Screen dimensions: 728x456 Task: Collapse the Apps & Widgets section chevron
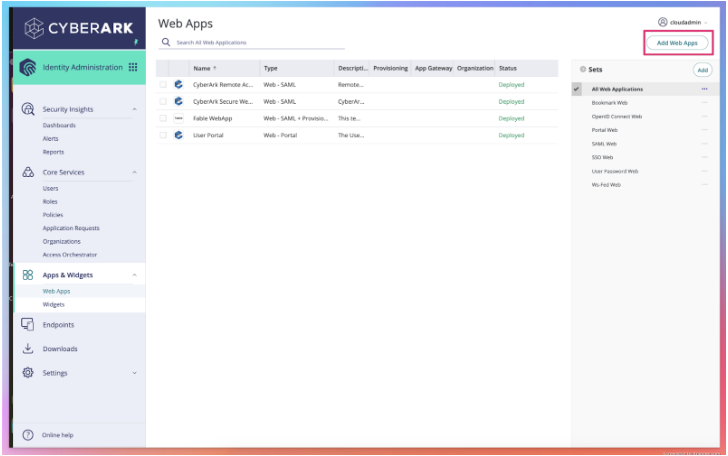[x=134, y=275]
